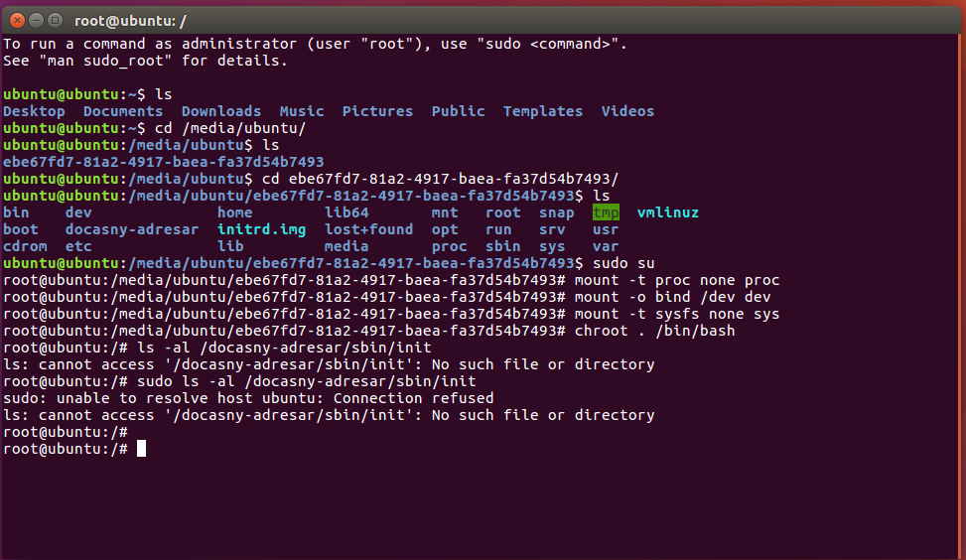
Task: Click the 'dev' directory entry in listing
Action: coord(78,212)
